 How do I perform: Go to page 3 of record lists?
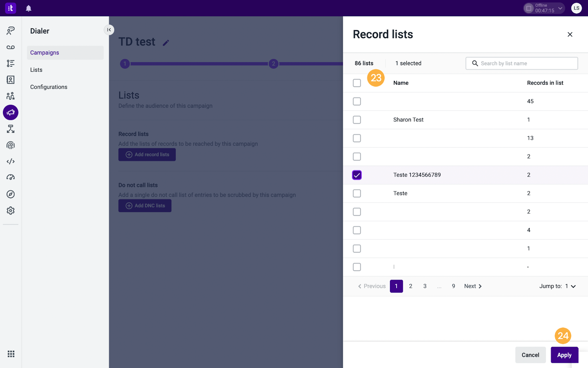[x=425, y=286]
